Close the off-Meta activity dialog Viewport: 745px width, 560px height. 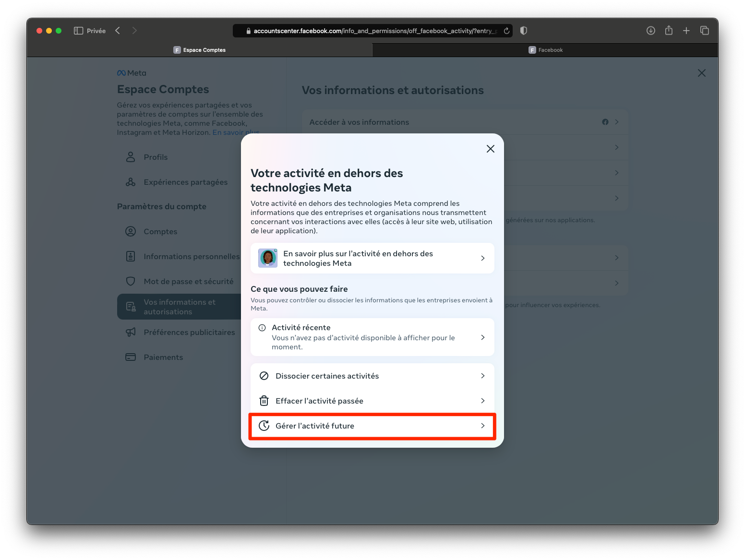tap(490, 149)
